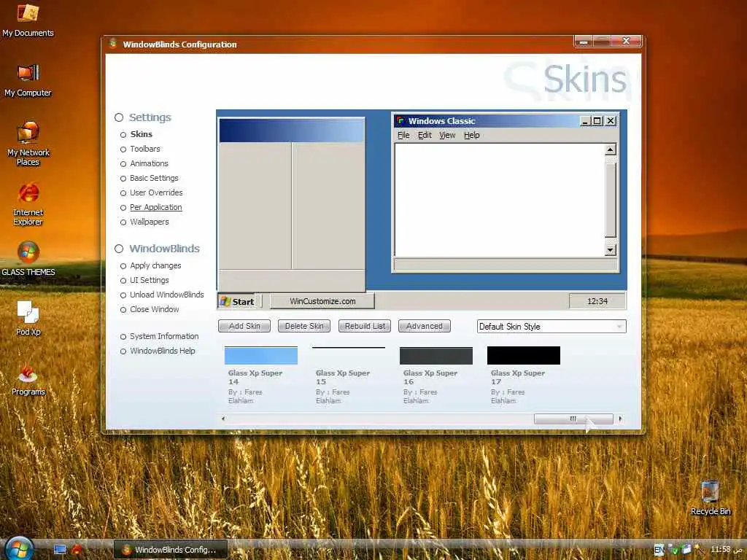747x560 pixels.
Task: Click the Windows Classic preview window icon
Action: [x=400, y=121]
